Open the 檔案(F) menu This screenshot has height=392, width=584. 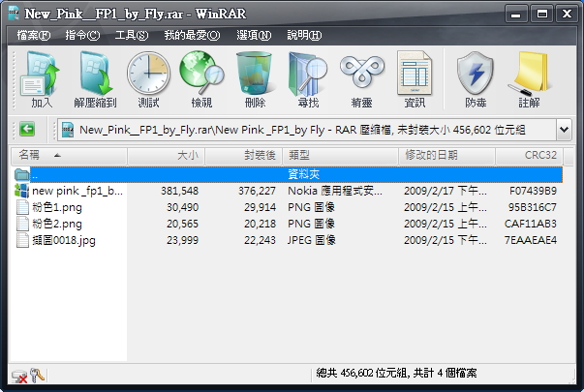[x=34, y=36]
